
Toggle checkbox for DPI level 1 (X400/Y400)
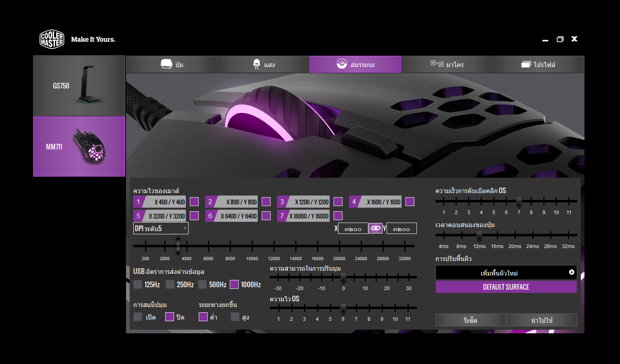click(194, 202)
